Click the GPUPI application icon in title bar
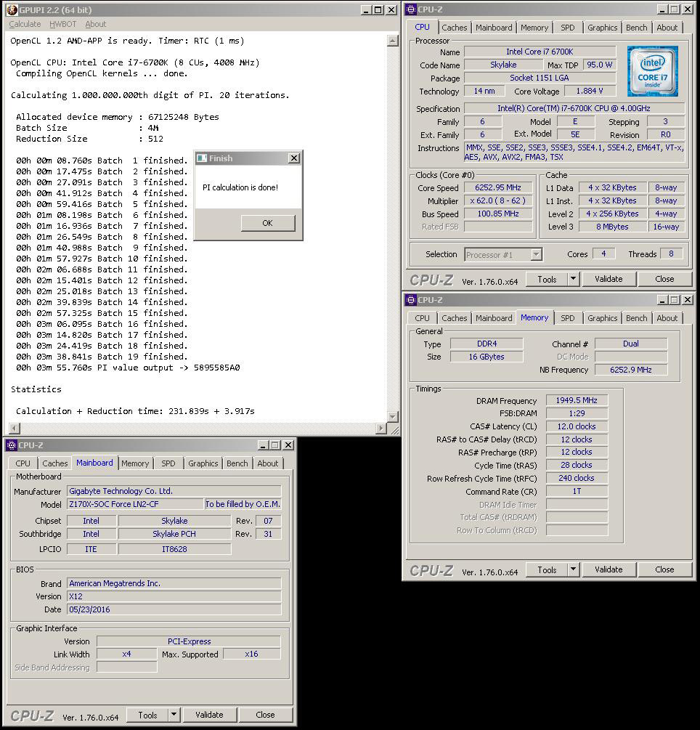This screenshot has height=730, width=700. [x=12, y=10]
